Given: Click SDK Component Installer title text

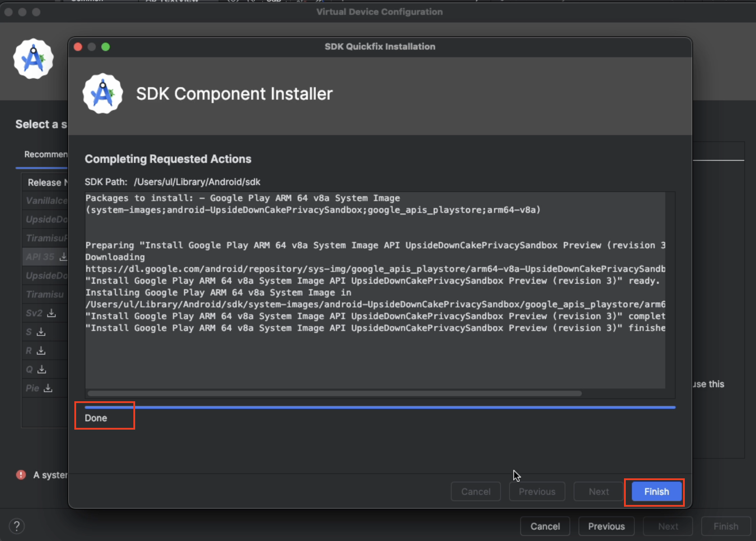Looking at the screenshot, I should (234, 94).
